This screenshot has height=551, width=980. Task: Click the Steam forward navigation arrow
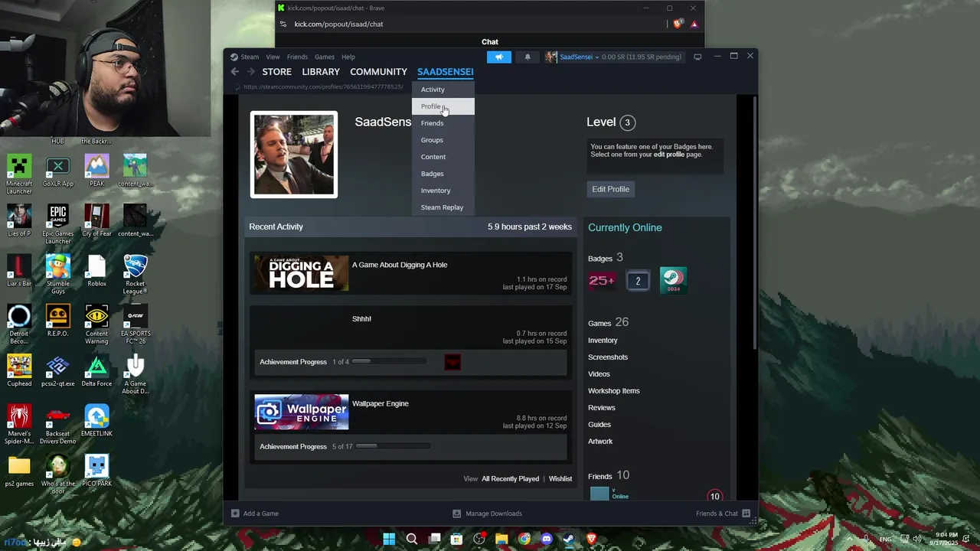(250, 72)
